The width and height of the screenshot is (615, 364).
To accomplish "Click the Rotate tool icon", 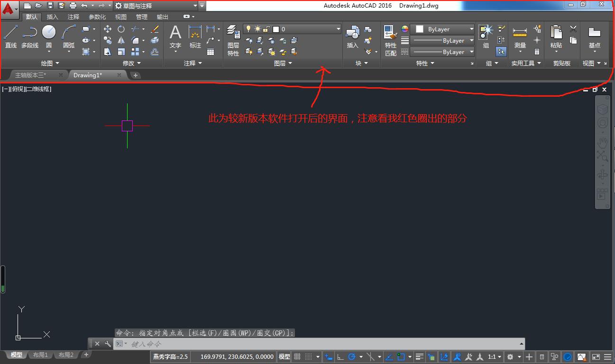I will [x=121, y=29].
